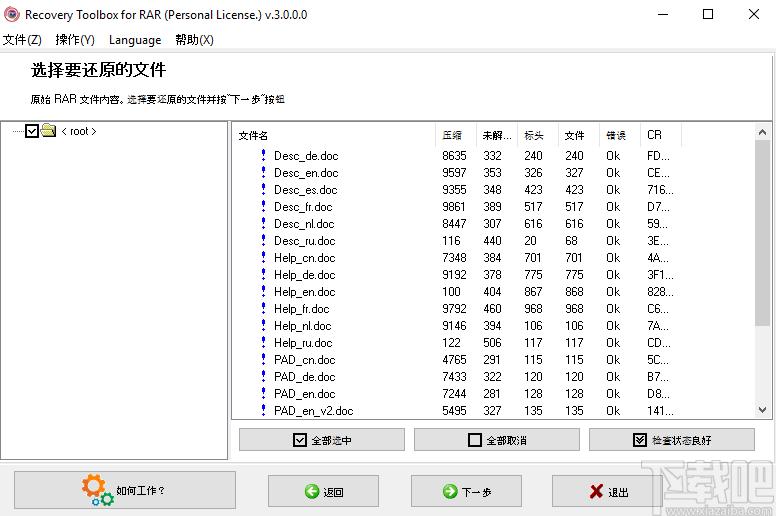Viewport: 776px width, 516px height.
Task: Select the PAD_cn.doc file name
Action: tap(304, 360)
